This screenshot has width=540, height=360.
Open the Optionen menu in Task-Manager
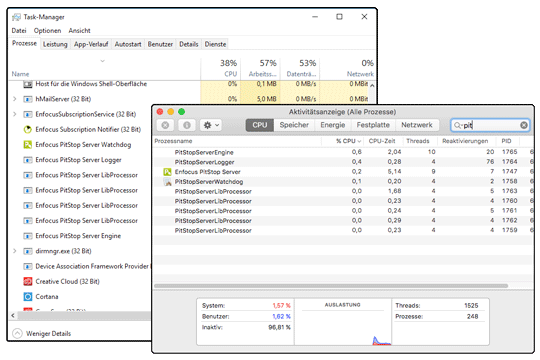(48, 31)
